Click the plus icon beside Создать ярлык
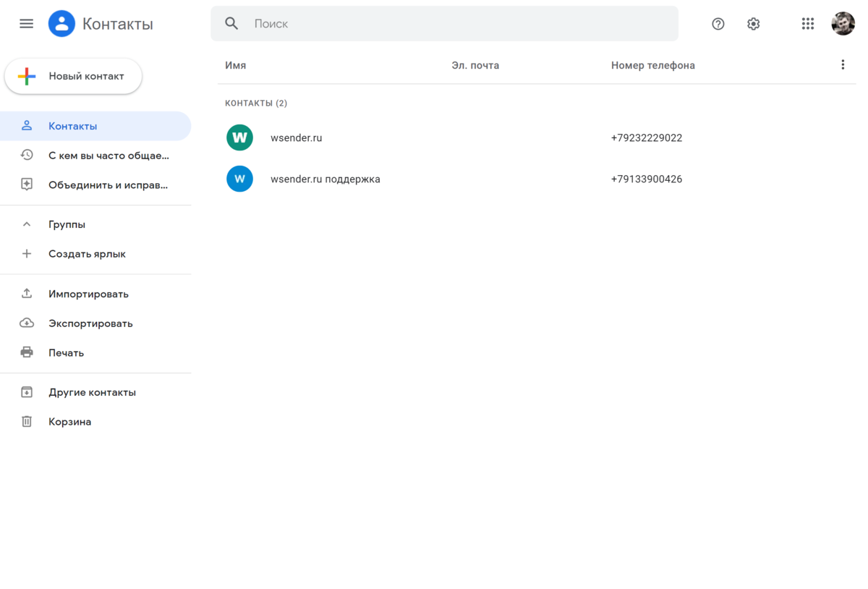 (27, 254)
